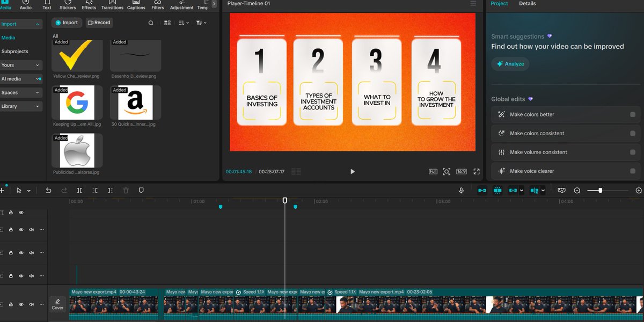The height and width of the screenshot is (322, 644).
Task: Zoom out the timeline
Action: [577, 191]
